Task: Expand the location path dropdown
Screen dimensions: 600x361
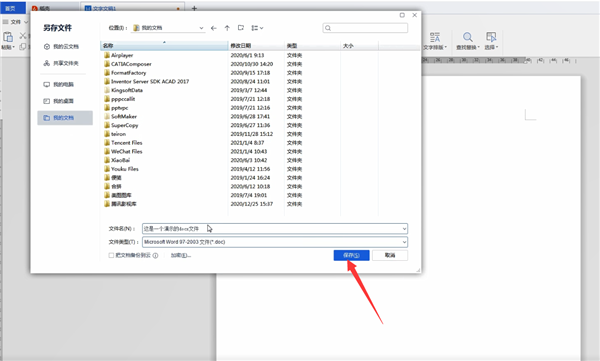Action: coord(201,28)
